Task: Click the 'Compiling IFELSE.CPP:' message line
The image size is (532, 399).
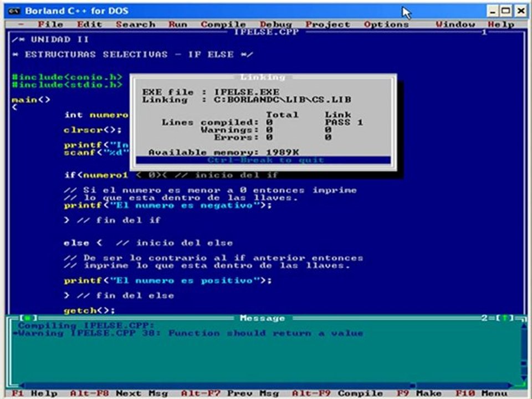Action: pyautogui.click(x=86, y=326)
